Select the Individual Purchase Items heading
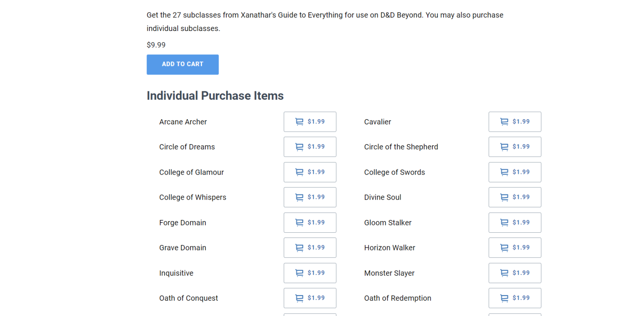Image resolution: width=644 pixels, height=316 pixels. point(215,96)
